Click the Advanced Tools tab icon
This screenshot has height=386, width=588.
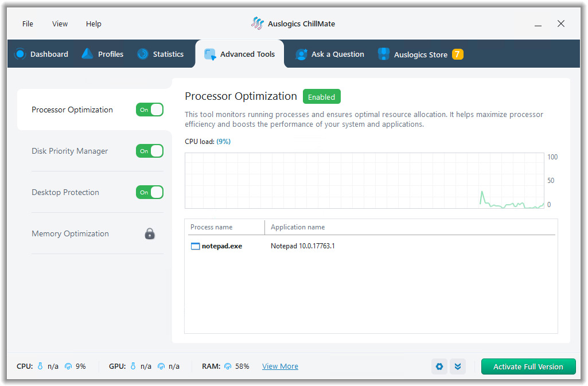210,54
